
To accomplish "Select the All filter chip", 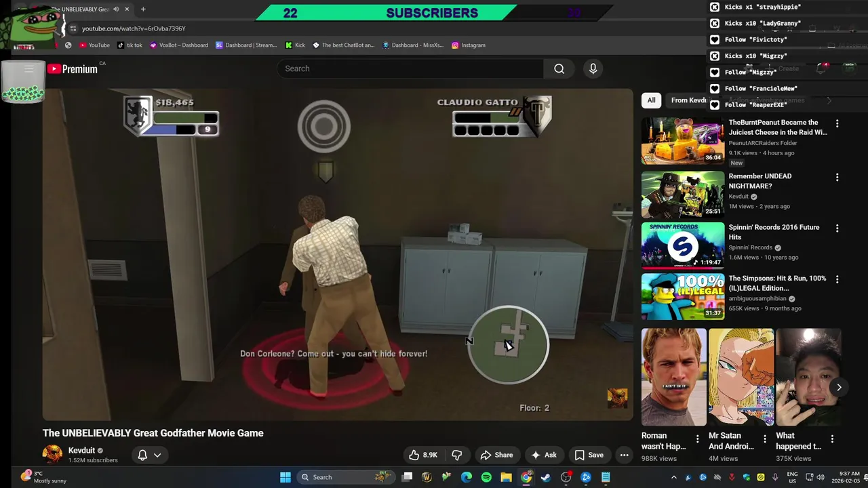I will pos(651,100).
